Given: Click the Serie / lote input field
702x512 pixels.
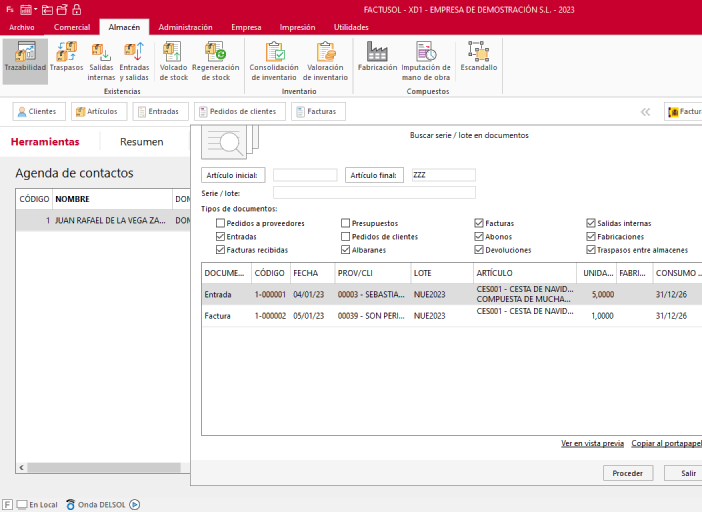Looking at the screenshot, I should (x=374, y=193).
